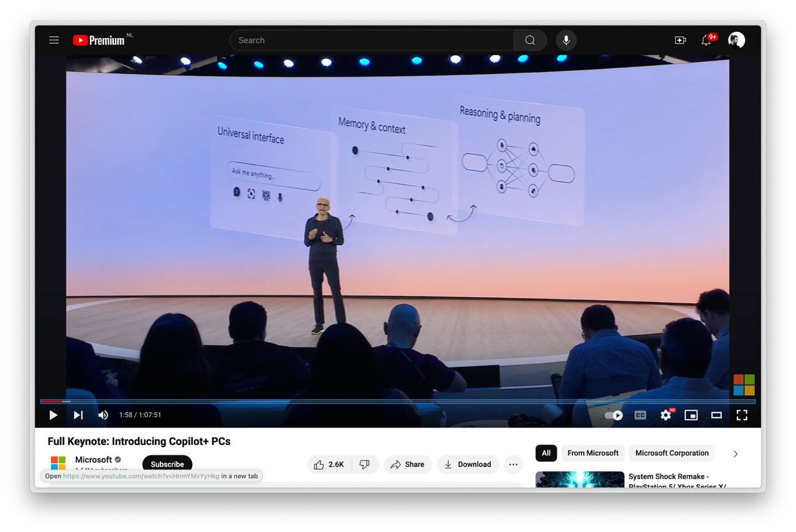Open the notifications bell
This screenshot has width=796, height=532.
click(706, 40)
